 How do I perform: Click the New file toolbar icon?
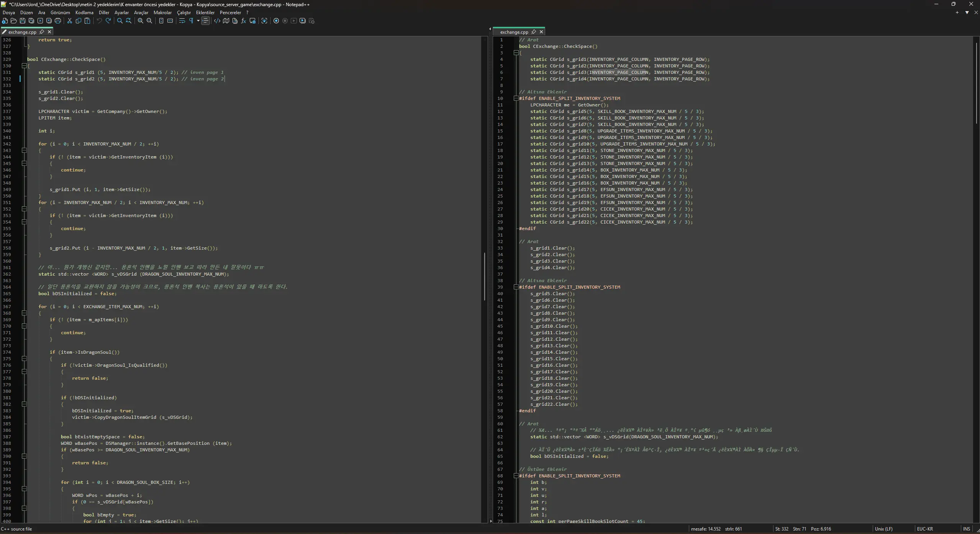click(x=5, y=21)
